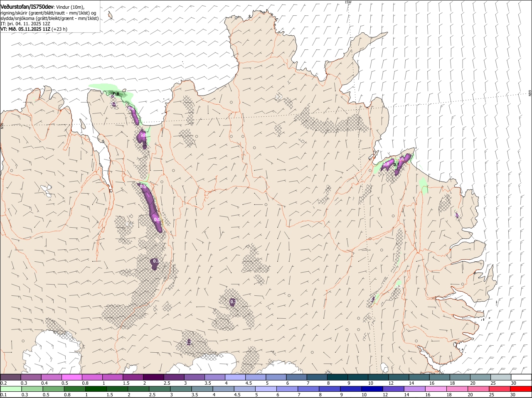The image size is (532, 398).
Task: Click darkest green lower swatch labeled 1
Action: point(96,389)
